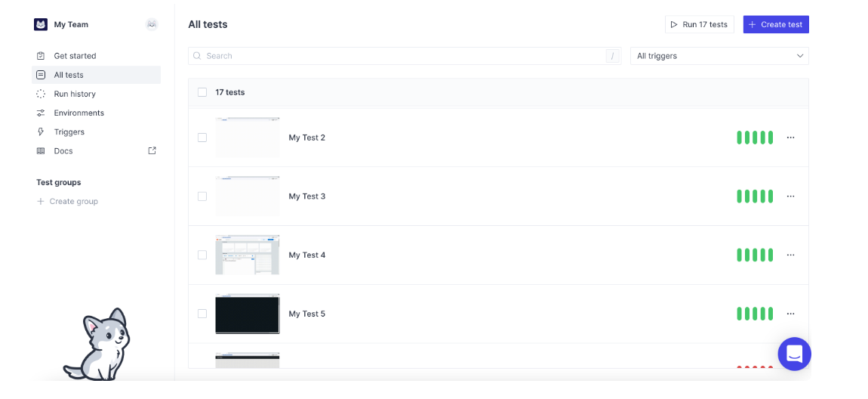This screenshot has width=868, height=399.
Task: Expand the All triggers dropdown
Action: [719, 56]
